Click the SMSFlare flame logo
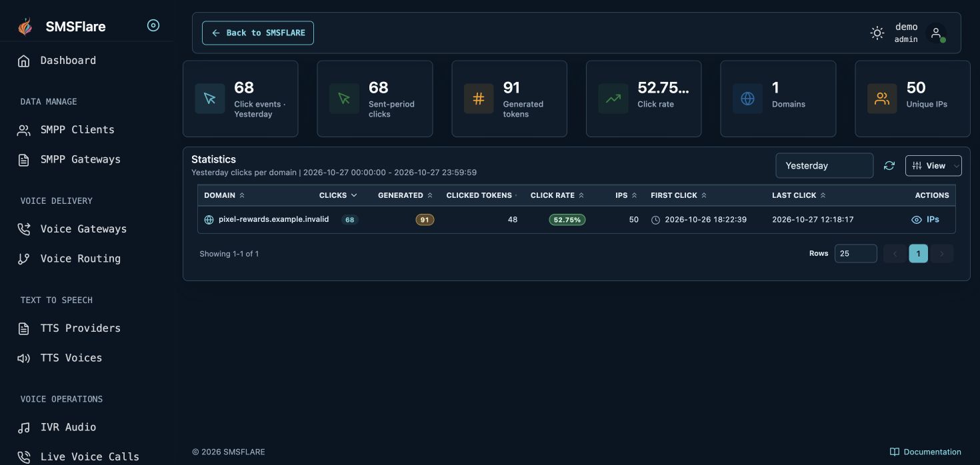Image resolution: width=980 pixels, height=465 pixels. 25,27
